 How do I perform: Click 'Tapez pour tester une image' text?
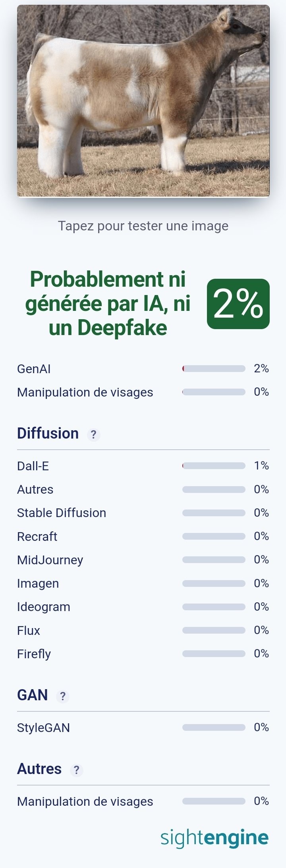[143, 226]
